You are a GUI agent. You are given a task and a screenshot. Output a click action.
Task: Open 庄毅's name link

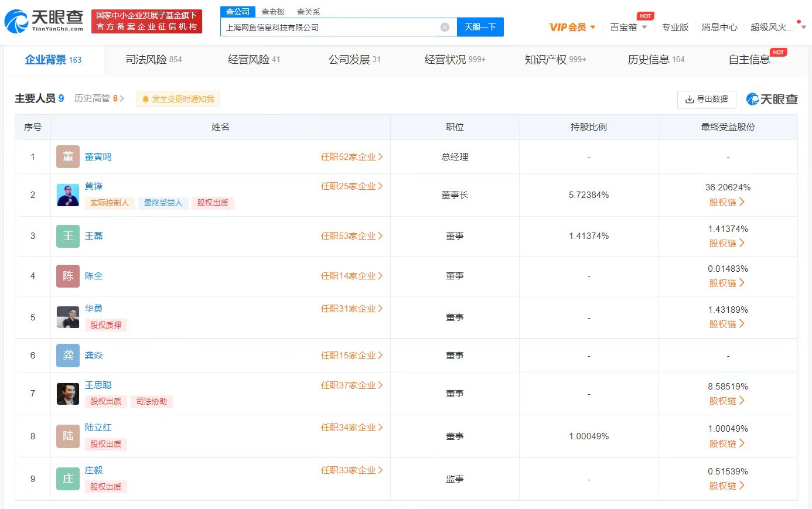click(94, 470)
